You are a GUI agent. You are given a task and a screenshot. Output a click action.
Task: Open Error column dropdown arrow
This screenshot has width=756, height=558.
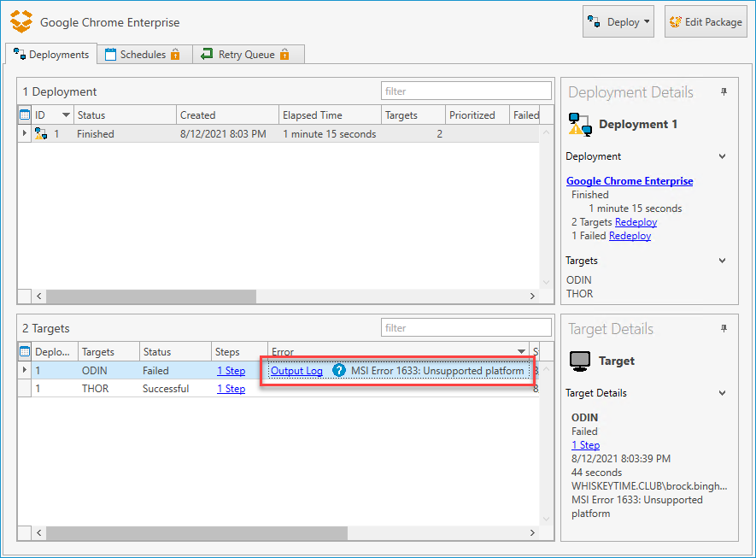pyautogui.click(x=521, y=351)
